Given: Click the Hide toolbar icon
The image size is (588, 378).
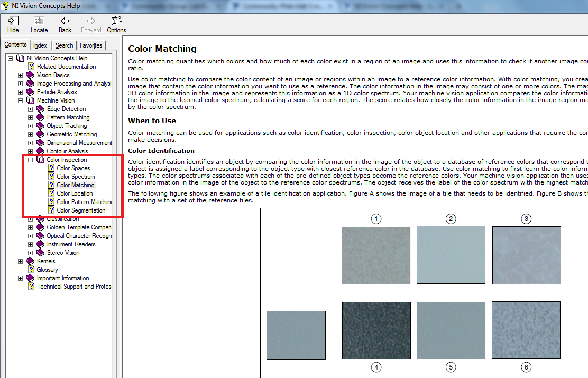Looking at the screenshot, I should click(x=13, y=21).
